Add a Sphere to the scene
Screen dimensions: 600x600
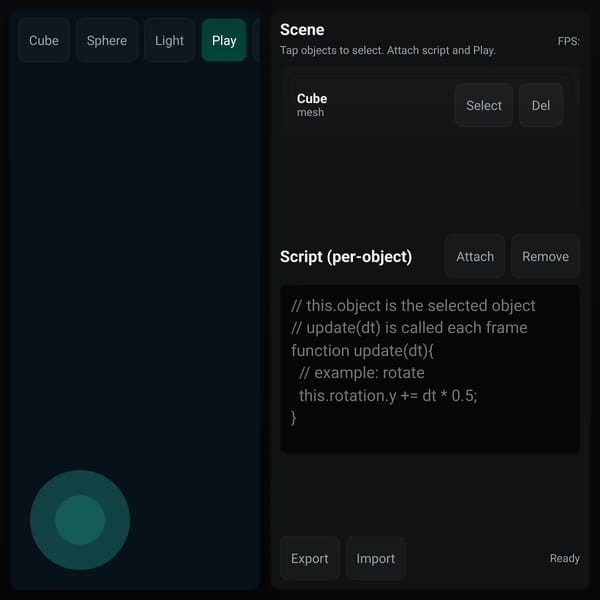pos(107,40)
